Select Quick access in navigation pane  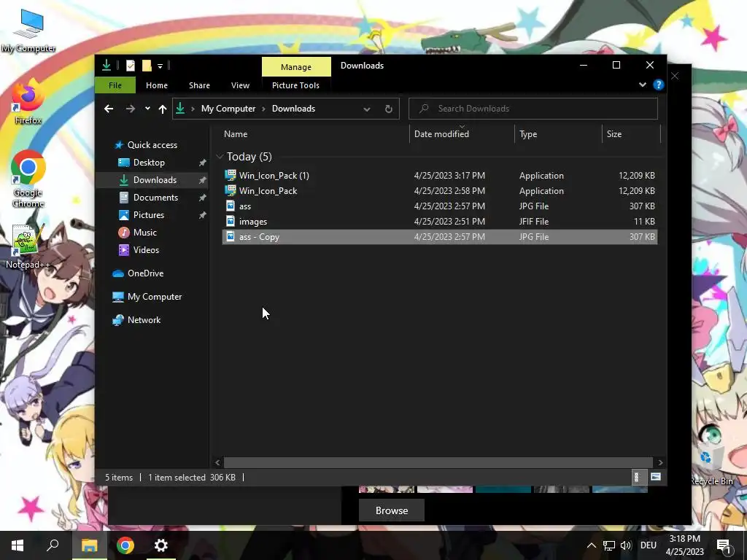point(152,145)
